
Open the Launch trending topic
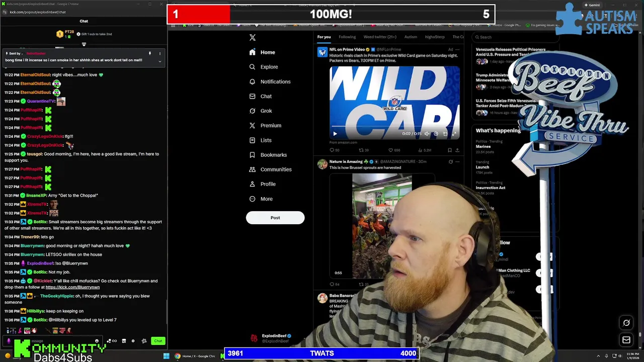coord(482,167)
